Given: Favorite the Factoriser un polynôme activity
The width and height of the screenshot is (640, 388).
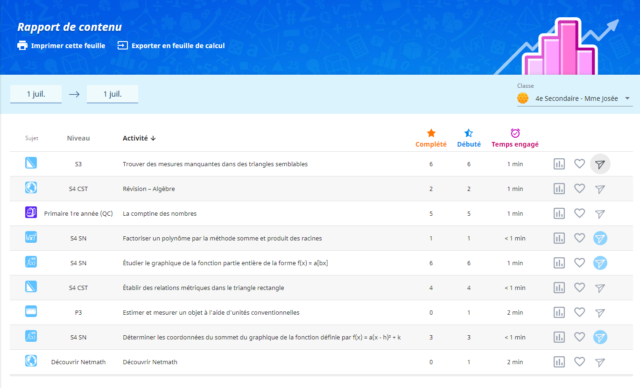Looking at the screenshot, I should click(579, 238).
